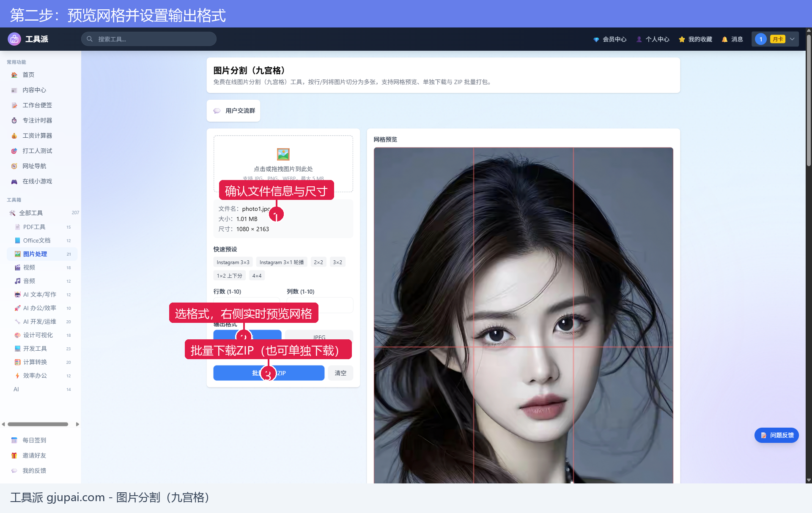The image size is (812, 513).
Task: Click the 工资计算器 money bag icon
Action: [14, 136]
